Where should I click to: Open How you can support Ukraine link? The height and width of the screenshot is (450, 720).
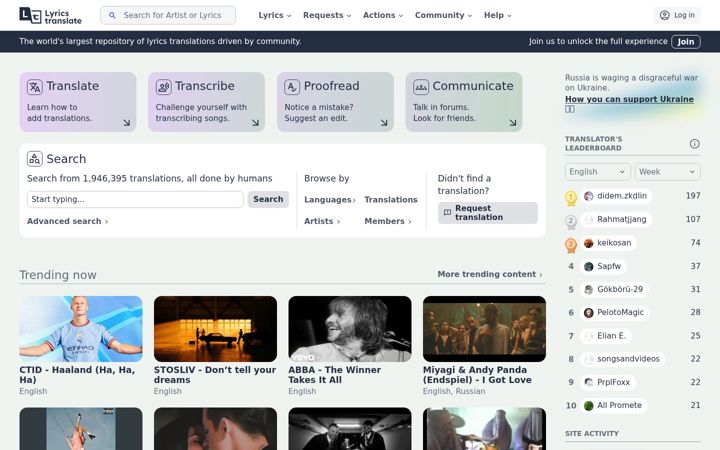coord(629,99)
